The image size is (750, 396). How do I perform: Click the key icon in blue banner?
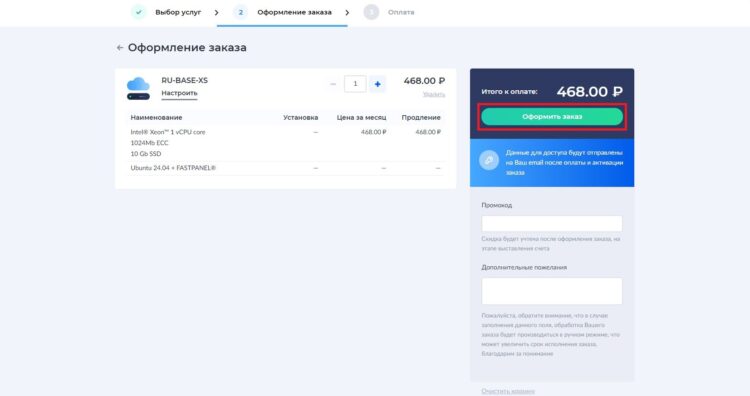489,161
